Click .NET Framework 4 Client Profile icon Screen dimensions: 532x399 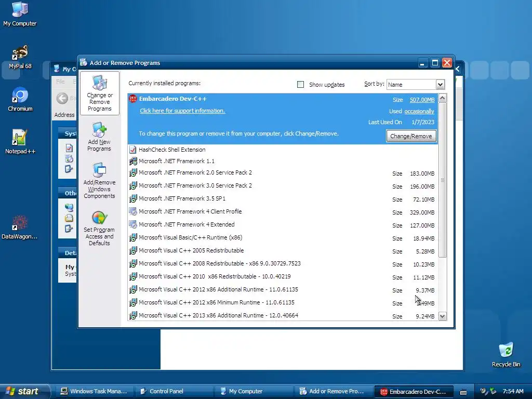(132, 211)
